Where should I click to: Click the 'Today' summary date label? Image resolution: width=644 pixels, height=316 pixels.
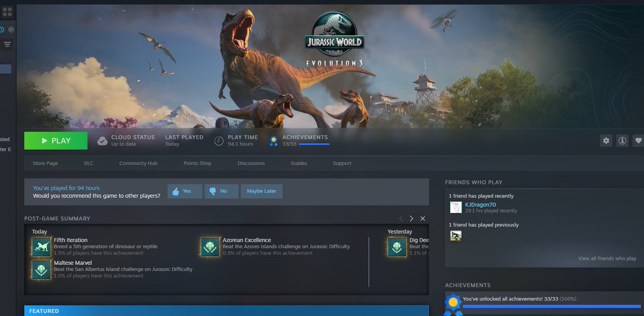(x=39, y=232)
